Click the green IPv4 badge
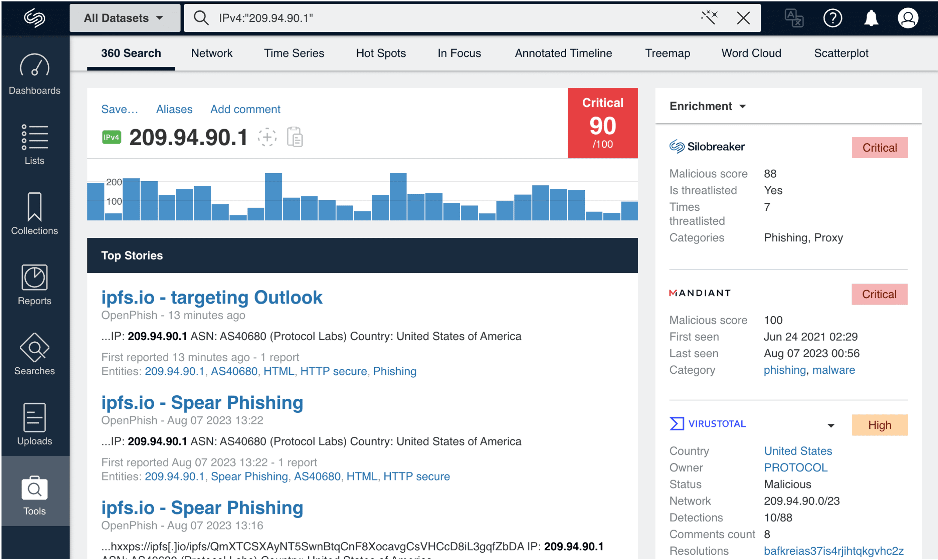The image size is (938, 560). pos(111,137)
